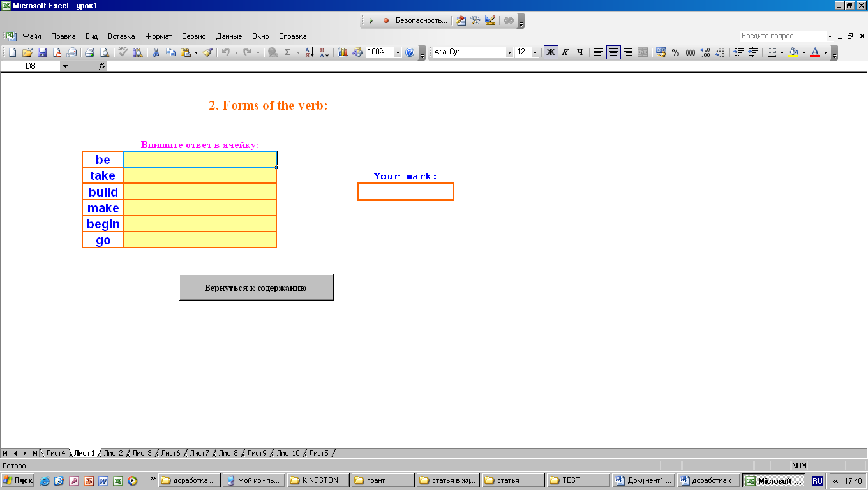Select the 'Your mark:' result box

tap(406, 192)
